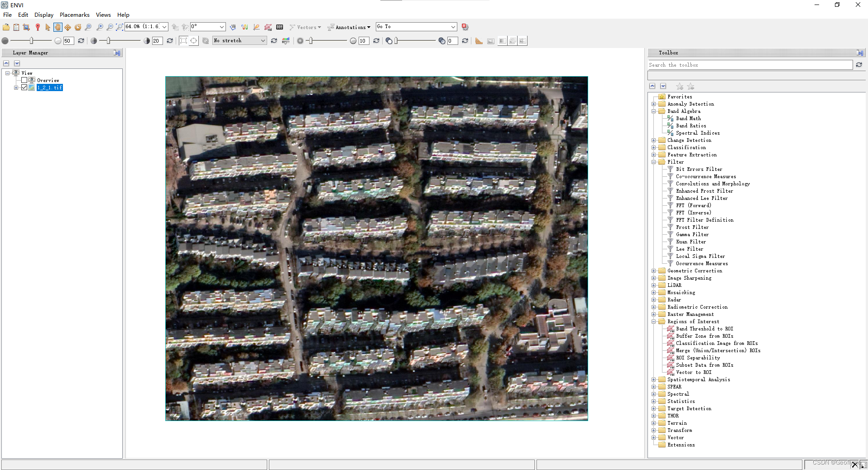Expand the Classification folder
Screen dimensions: 868x470
tap(653, 148)
